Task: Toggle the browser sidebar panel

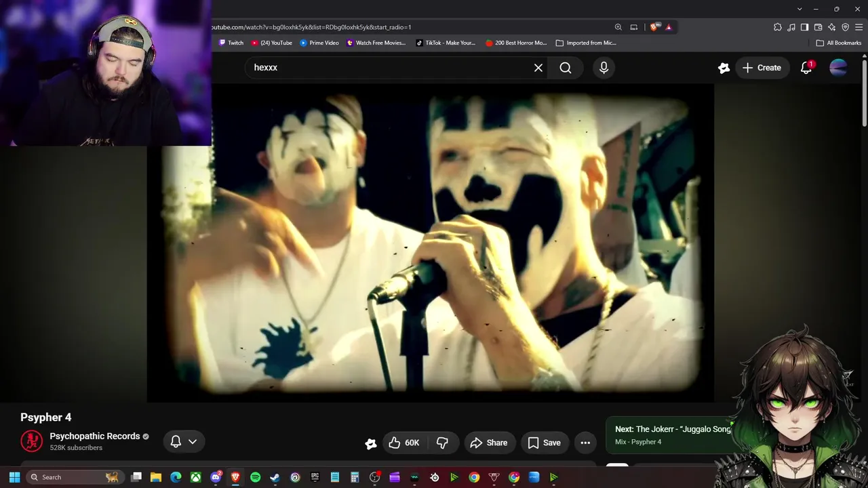Action: [804, 27]
